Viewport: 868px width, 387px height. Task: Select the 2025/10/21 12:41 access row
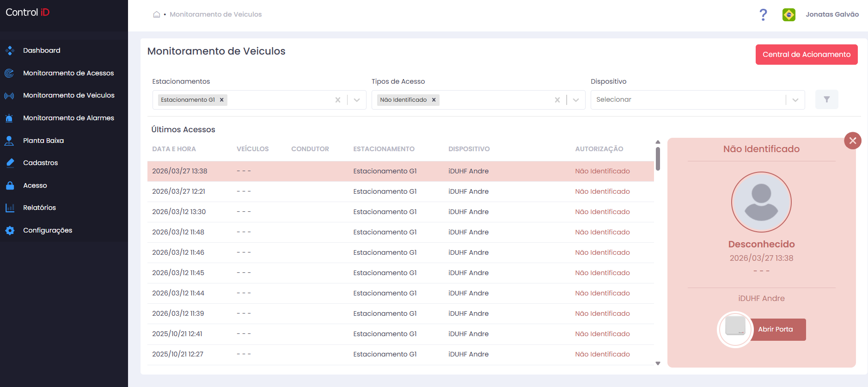(400, 334)
